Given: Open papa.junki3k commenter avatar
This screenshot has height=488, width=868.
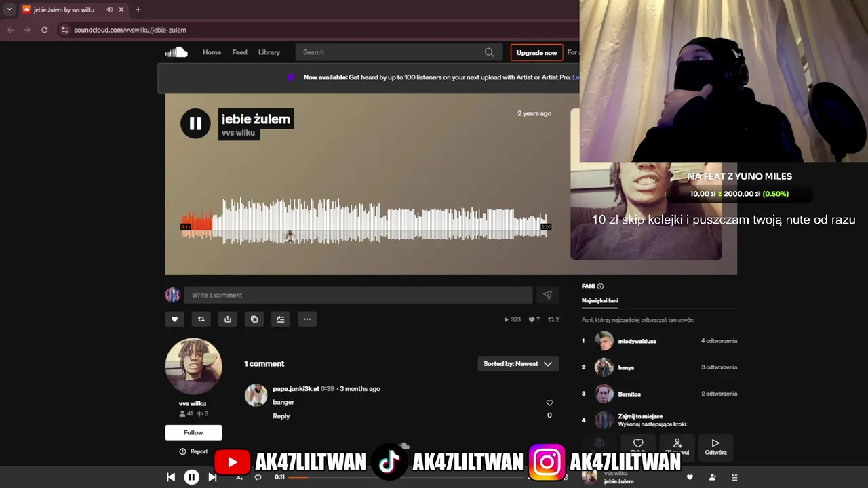Looking at the screenshot, I should [x=256, y=395].
